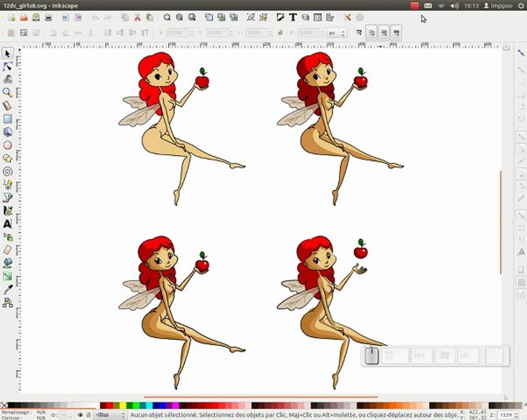Select the Eraser tool
This screenshot has height=420, width=527.
coord(8,250)
